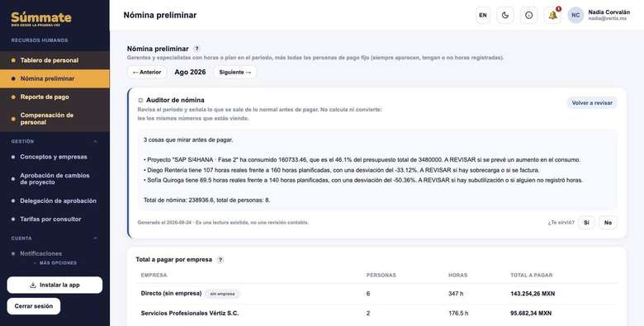The width and height of the screenshot is (644, 326).
Task: Select Nómina preliminar sidebar item
Action: (x=54, y=78)
